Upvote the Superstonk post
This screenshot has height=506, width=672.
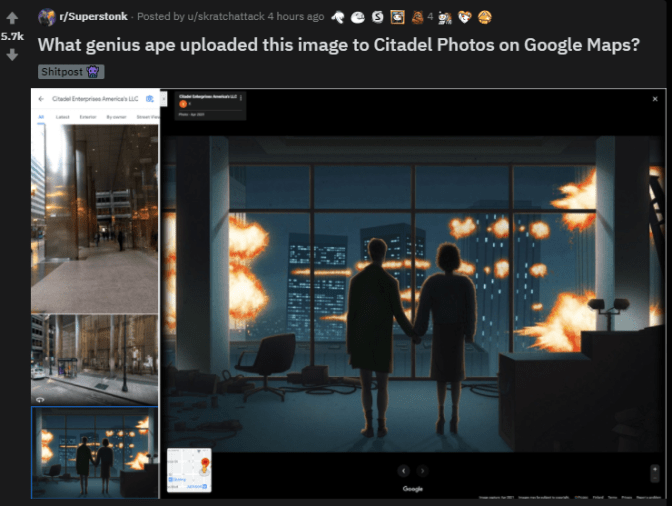coord(12,18)
